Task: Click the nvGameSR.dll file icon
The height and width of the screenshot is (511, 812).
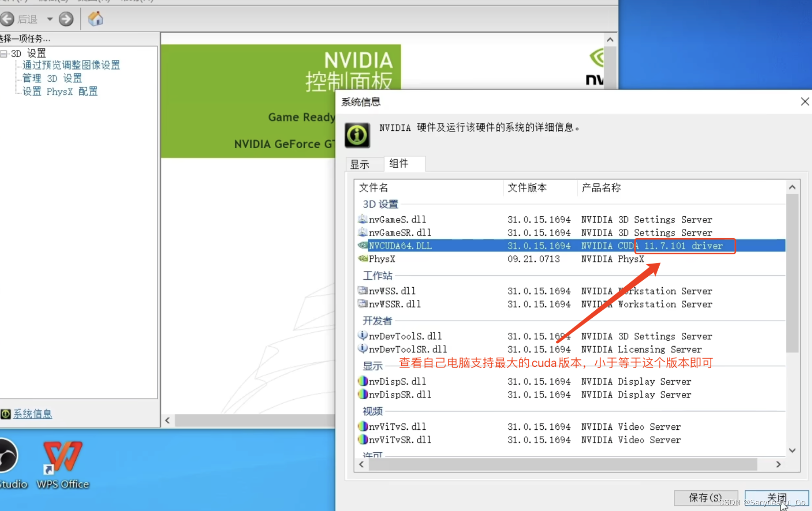Action: [363, 232]
